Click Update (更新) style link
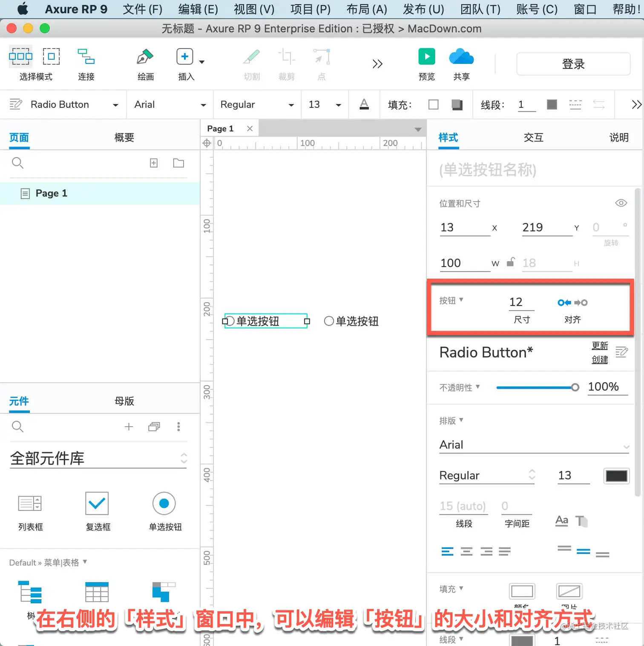Image resolution: width=644 pixels, height=646 pixels. tap(600, 346)
